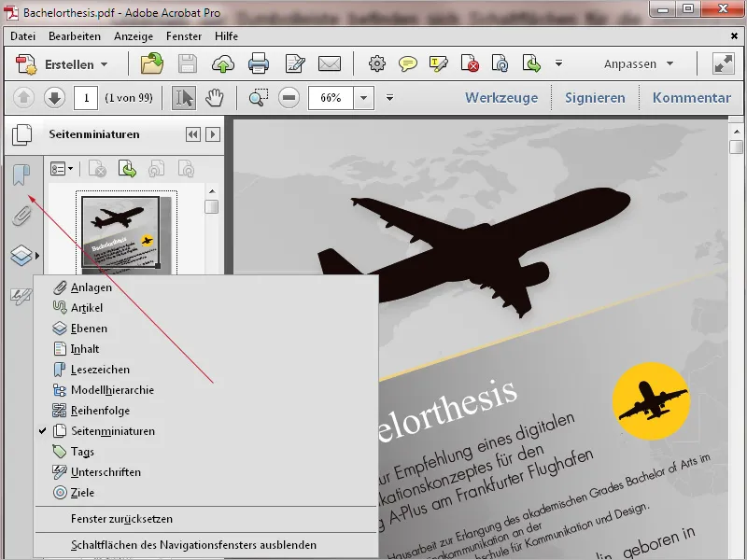Choose Tags in the context menu

click(x=206, y=452)
